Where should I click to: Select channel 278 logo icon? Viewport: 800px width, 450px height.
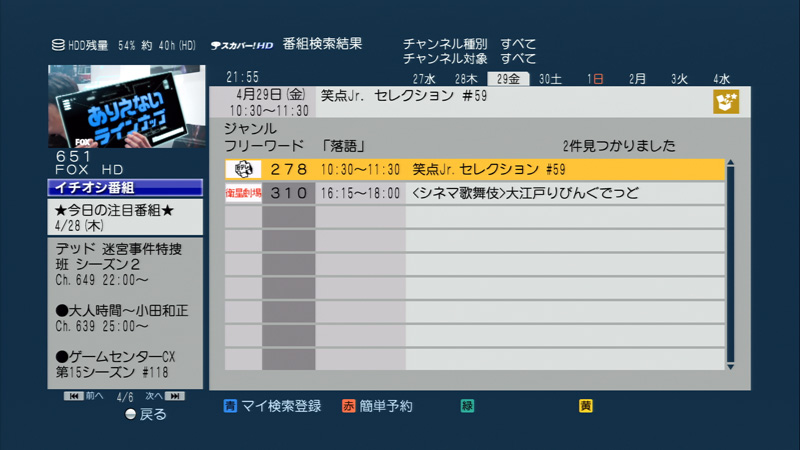243,169
